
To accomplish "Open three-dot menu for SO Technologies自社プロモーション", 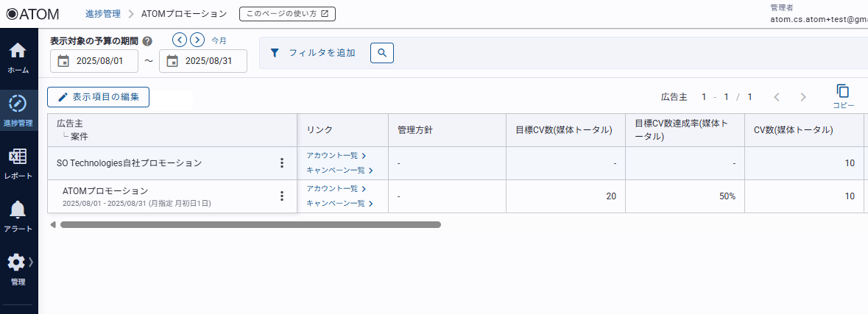I will pyautogui.click(x=281, y=163).
